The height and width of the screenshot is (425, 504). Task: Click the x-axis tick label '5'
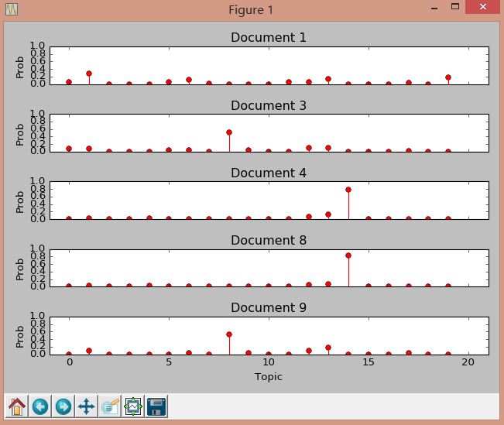[x=169, y=362]
